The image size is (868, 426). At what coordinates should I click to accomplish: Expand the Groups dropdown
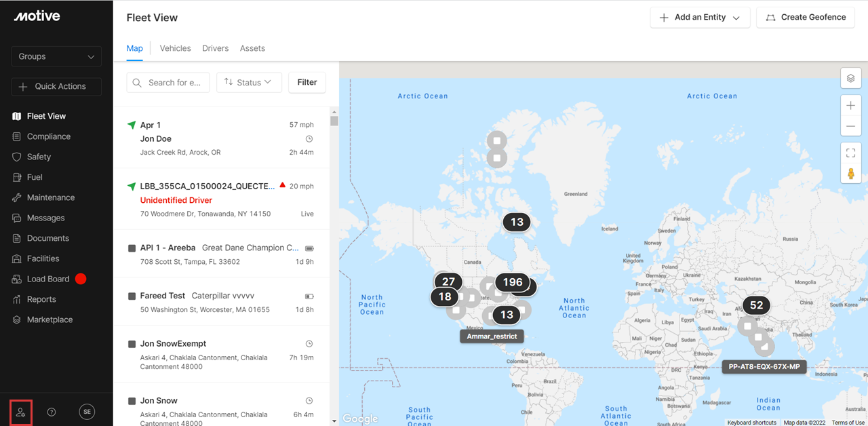[56, 56]
